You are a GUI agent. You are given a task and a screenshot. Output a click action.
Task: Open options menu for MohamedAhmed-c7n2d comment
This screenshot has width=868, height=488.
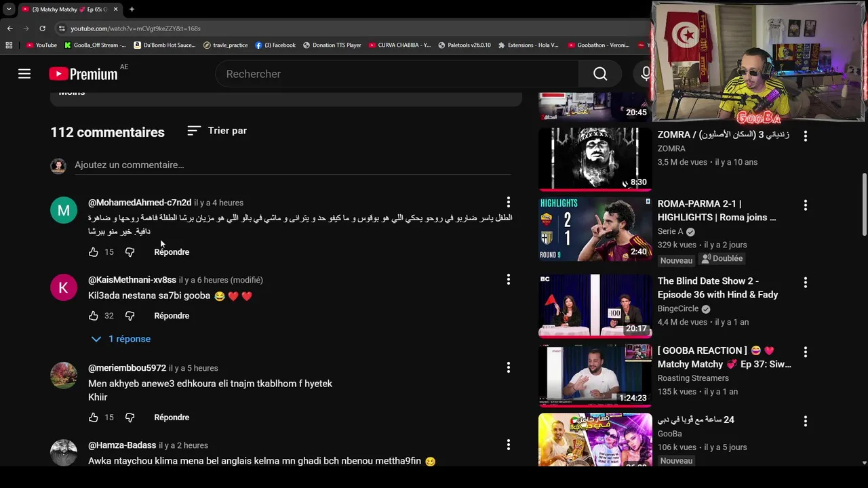tap(508, 202)
